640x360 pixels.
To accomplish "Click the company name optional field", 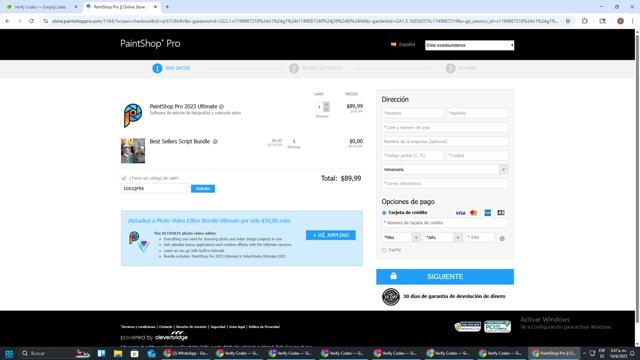I will 445,141.
